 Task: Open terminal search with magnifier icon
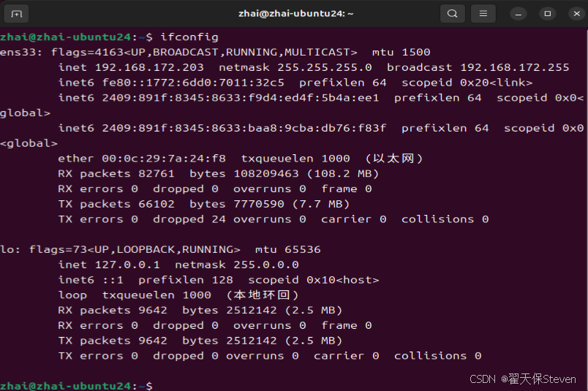[x=453, y=14]
